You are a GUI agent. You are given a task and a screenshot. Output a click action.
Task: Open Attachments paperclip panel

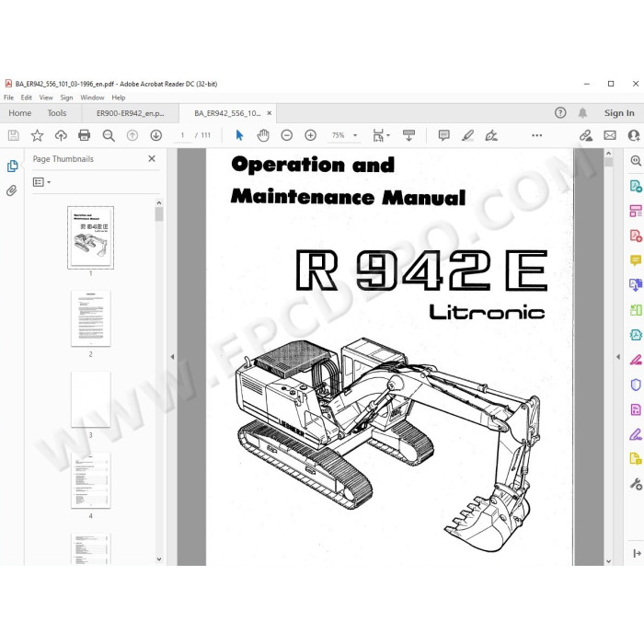click(11, 190)
